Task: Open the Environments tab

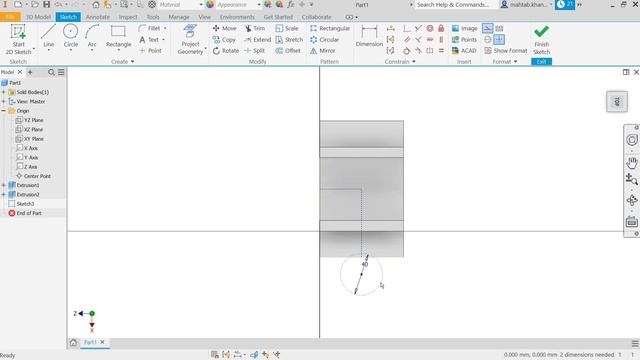Action: click(x=237, y=17)
